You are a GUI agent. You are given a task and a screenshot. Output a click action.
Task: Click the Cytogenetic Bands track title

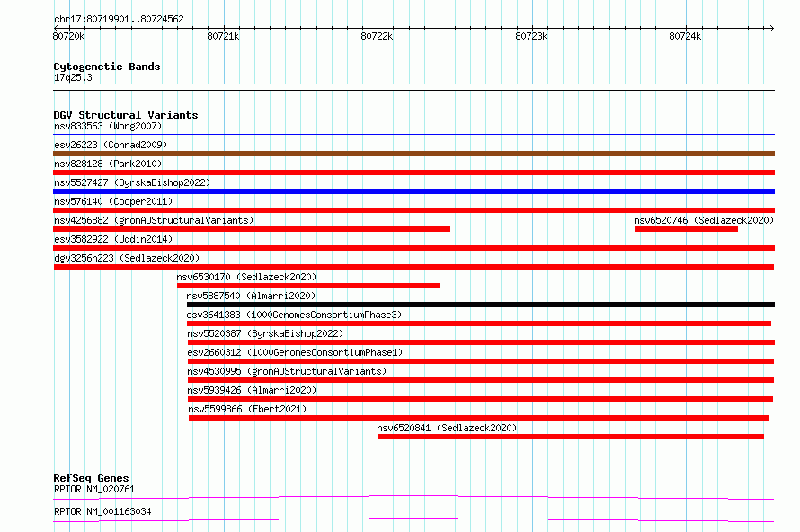pyautogui.click(x=107, y=66)
